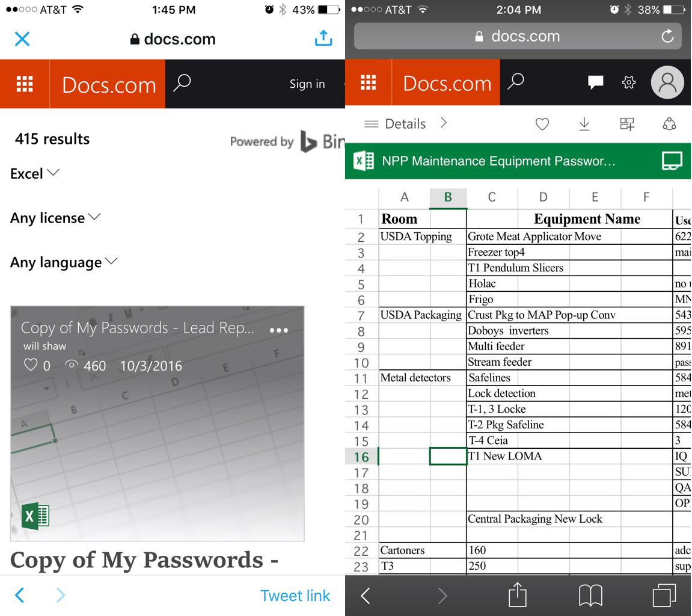Open more options on Copy of My Passwords card
The image size is (692, 616).
[279, 330]
